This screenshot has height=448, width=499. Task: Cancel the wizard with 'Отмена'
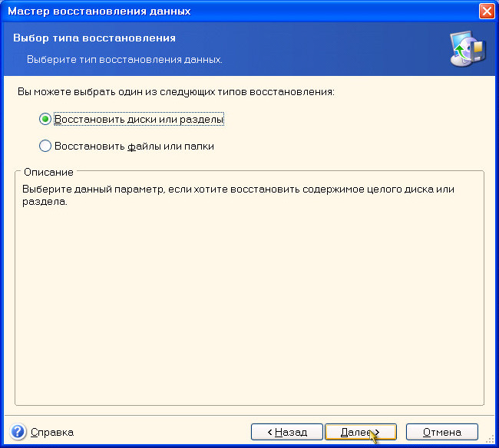pyautogui.click(x=442, y=432)
